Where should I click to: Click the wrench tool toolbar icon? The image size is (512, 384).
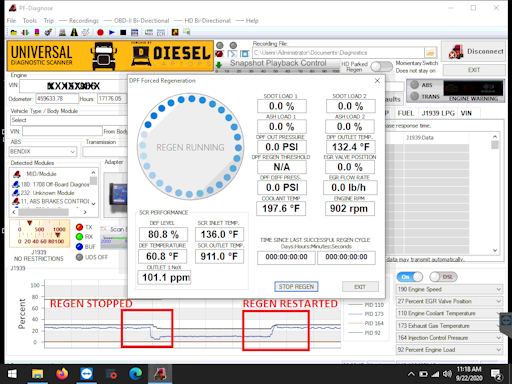[x=48, y=32]
